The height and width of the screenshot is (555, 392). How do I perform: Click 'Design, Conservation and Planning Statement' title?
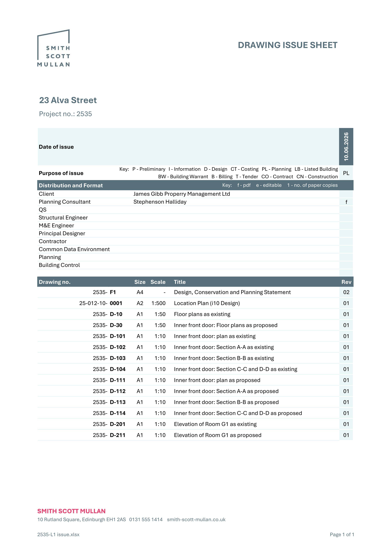[232, 292]
